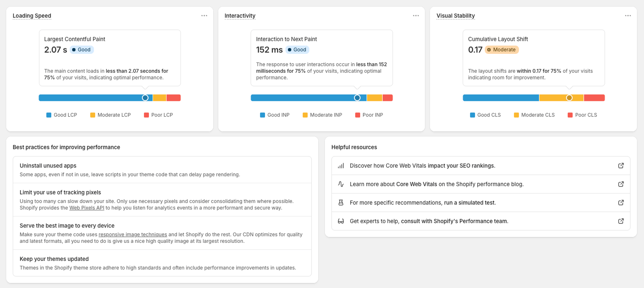Open the Visual Stability card options menu
644x288 pixels.
[628, 16]
